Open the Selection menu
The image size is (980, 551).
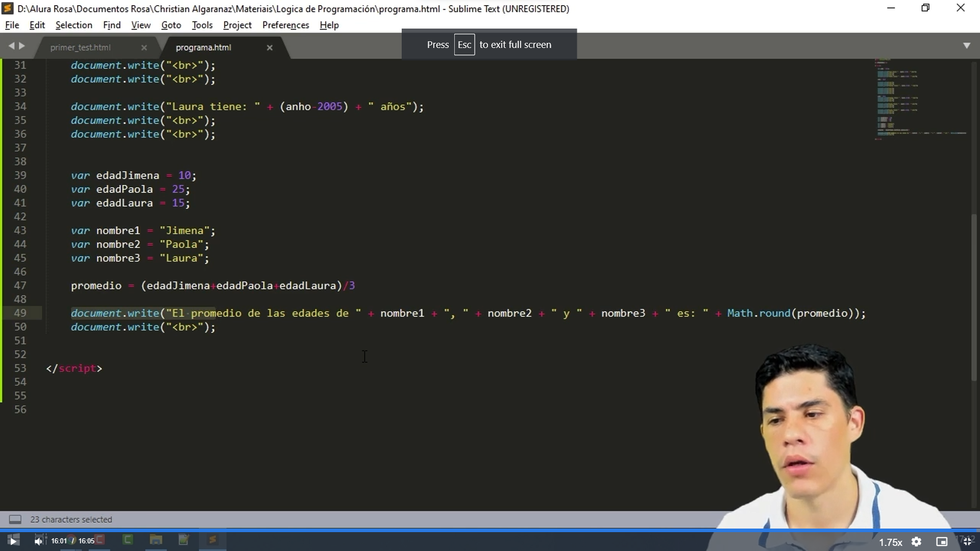click(x=73, y=25)
